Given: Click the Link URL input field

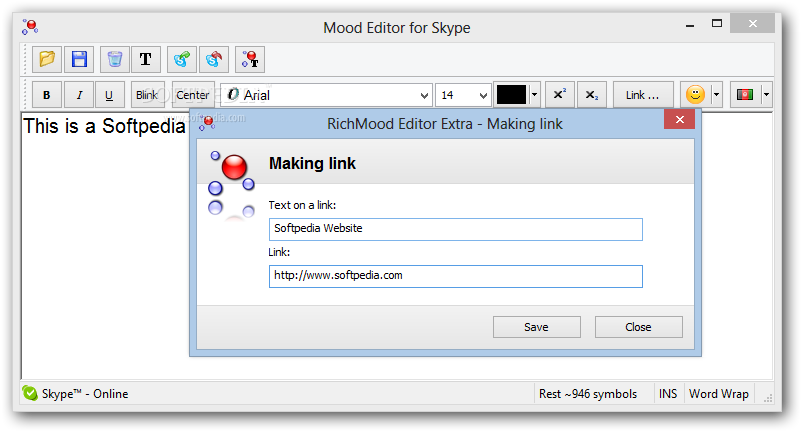Looking at the screenshot, I should pos(456,276).
